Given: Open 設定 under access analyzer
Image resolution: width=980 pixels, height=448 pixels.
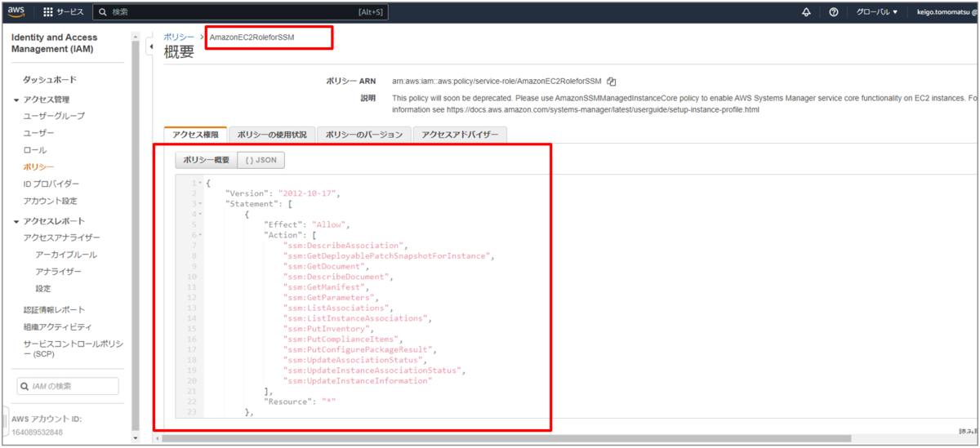Looking at the screenshot, I should 42,289.
